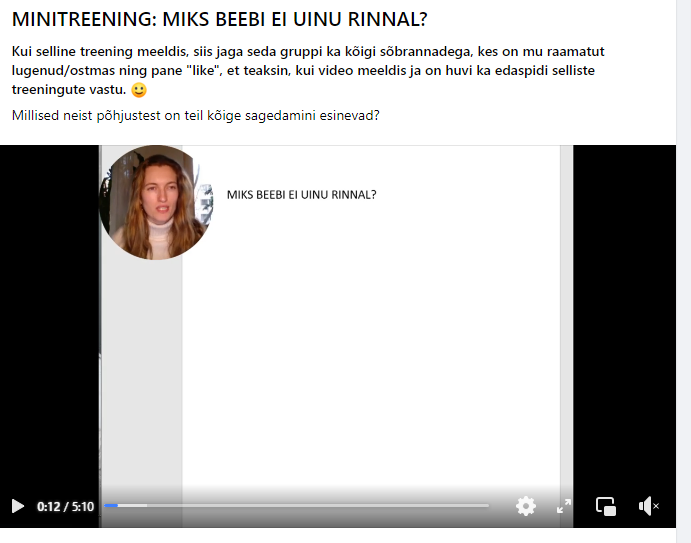The height and width of the screenshot is (543, 691).
Task: Open the video settings gear
Action: 526,506
